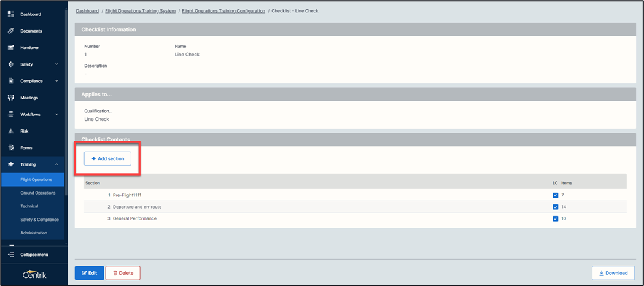Click the Line Check name value
The height and width of the screenshot is (286, 644).
coord(187,55)
